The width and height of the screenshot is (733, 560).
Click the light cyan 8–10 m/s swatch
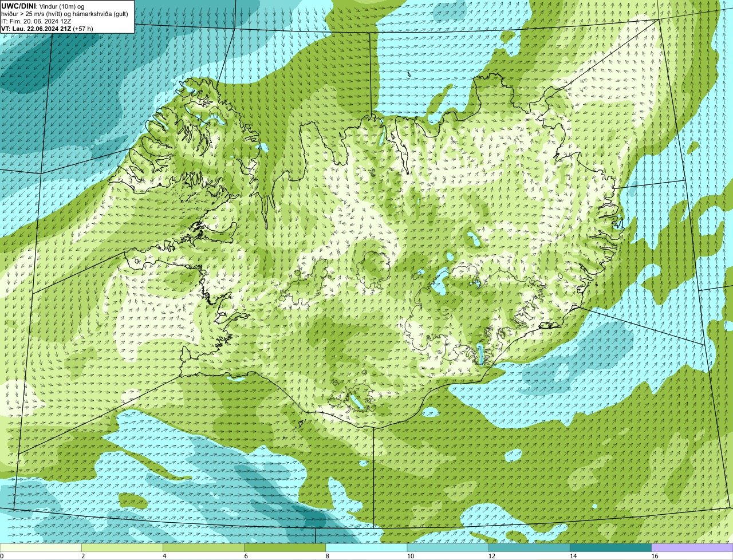pos(366,548)
